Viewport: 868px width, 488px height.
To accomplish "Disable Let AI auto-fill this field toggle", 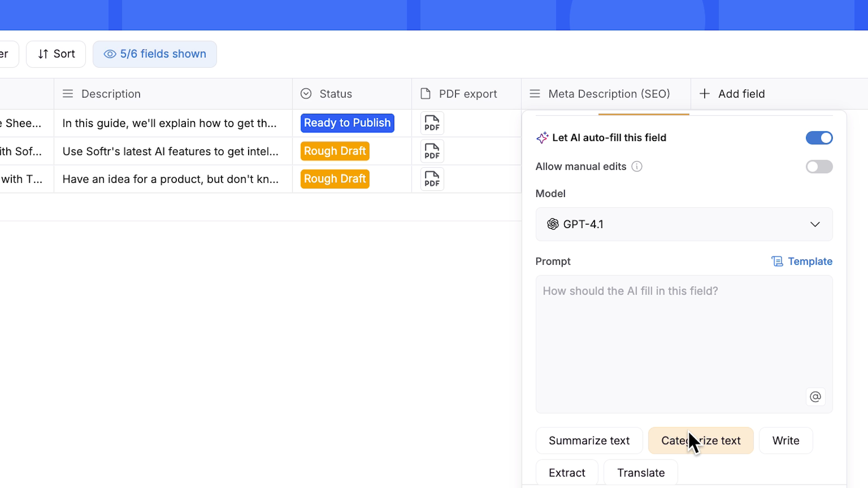I will 819,138.
